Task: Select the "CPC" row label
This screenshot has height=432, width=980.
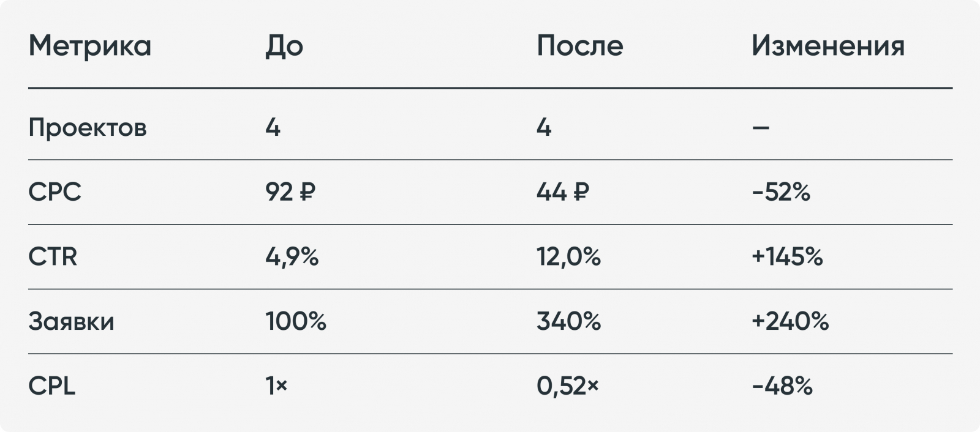Action: coord(55,192)
